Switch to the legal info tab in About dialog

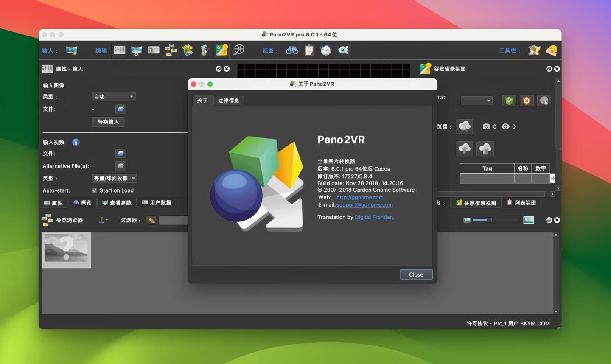(228, 101)
